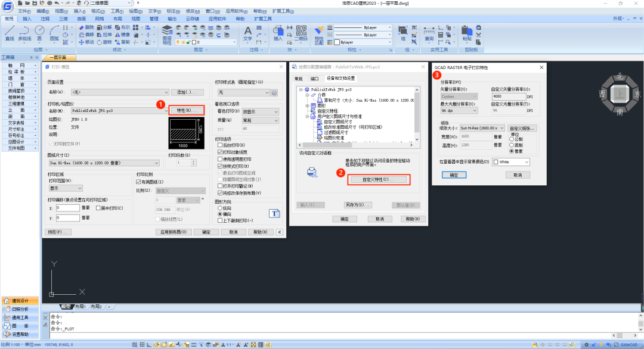Select the 直线 line tool in ribbon
The height and width of the screenshot is (349, 644).
coord(10,33)
